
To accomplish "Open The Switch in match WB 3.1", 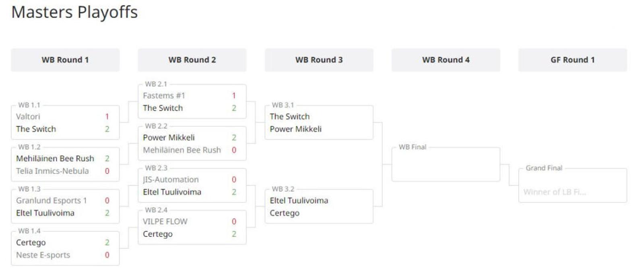I will click(x=290, y=117).
